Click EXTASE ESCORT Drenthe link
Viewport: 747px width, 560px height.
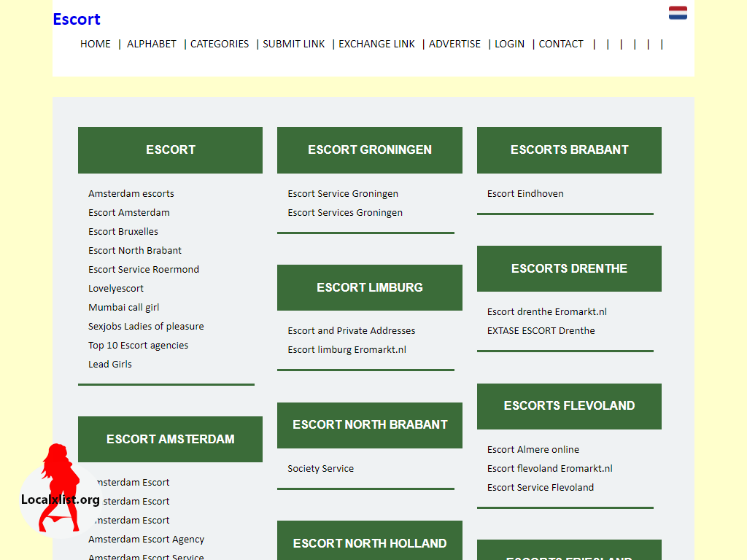point(541,330)
